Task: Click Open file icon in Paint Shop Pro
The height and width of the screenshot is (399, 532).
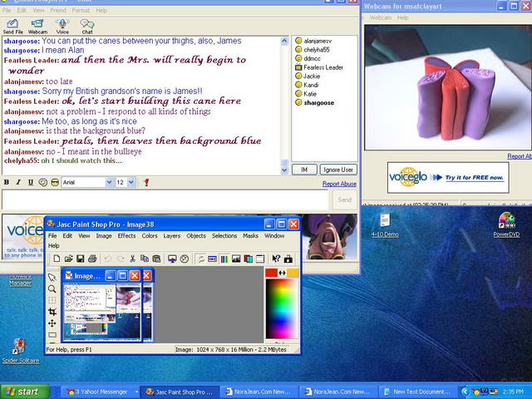Action: tap(68, 259)
